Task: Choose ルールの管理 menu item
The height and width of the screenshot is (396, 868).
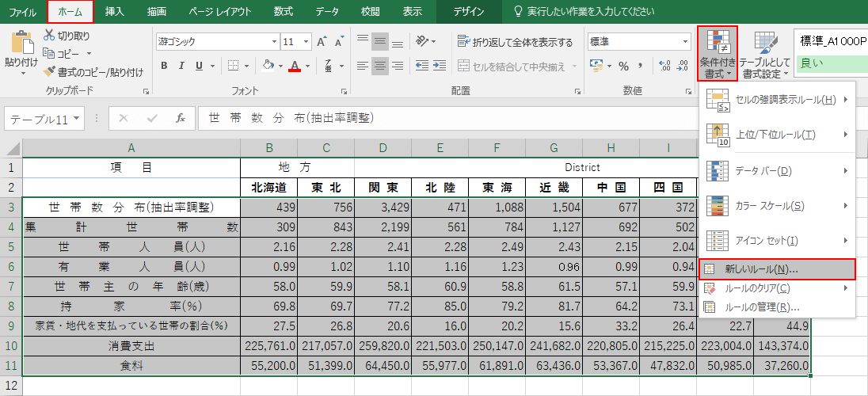Action: coord(778,307)
